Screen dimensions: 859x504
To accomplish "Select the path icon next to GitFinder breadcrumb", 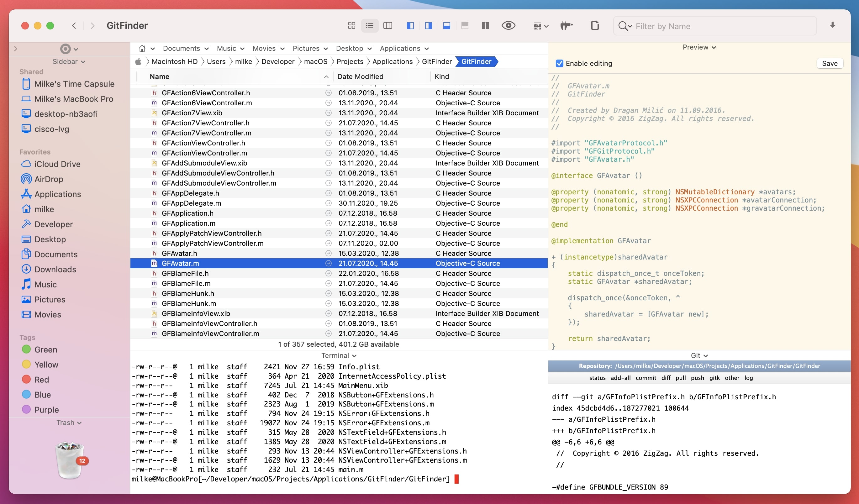I will point(500,62).
